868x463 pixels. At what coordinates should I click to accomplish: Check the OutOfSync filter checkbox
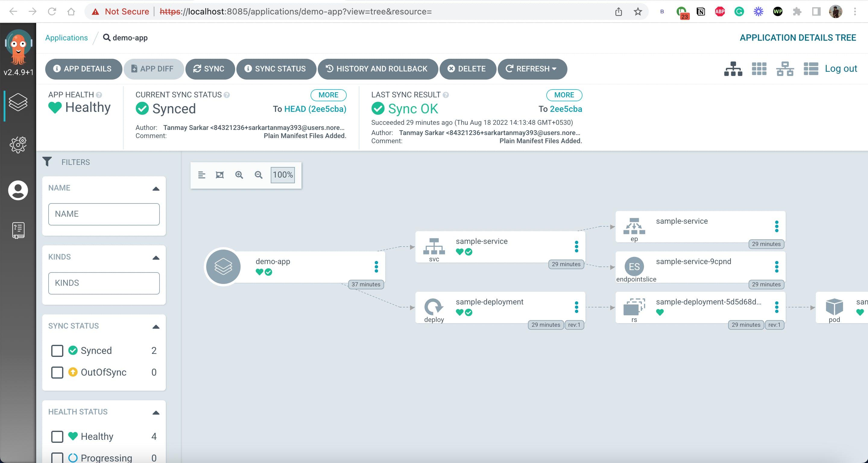57,373
